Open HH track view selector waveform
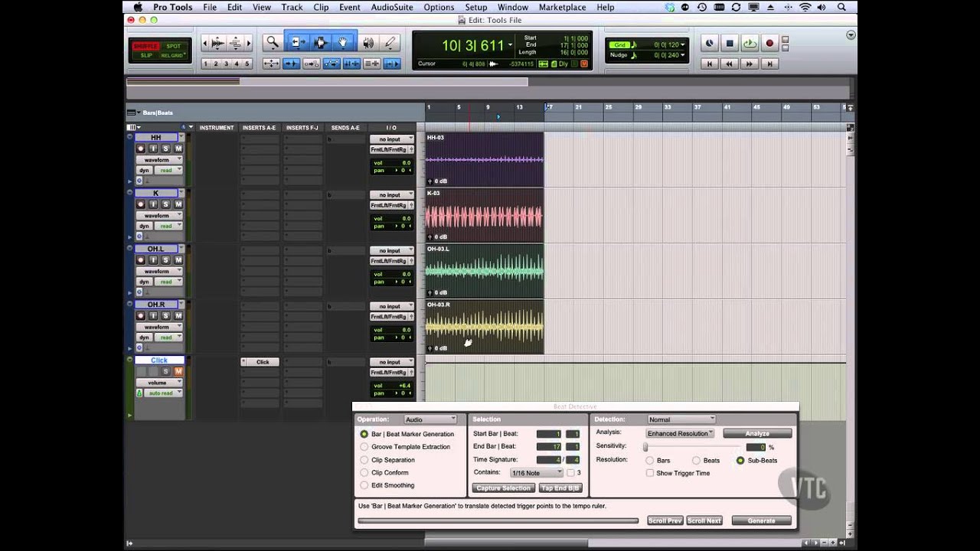The image size is (980, 551). pos(160,160)
